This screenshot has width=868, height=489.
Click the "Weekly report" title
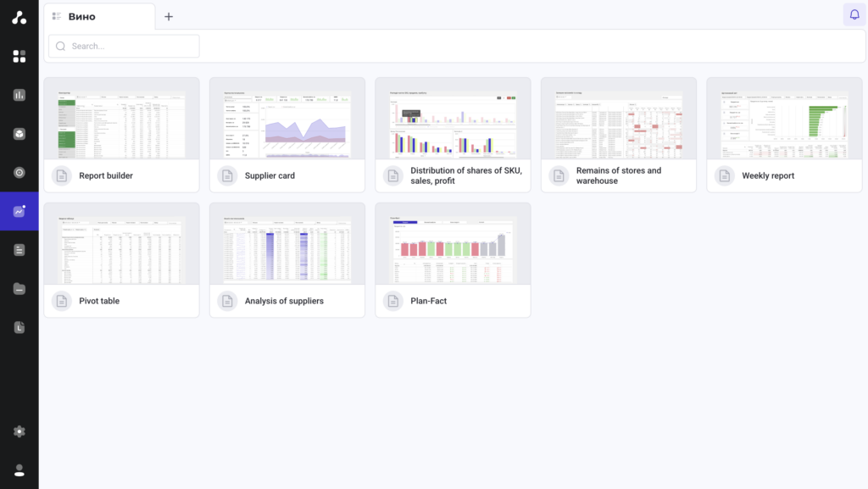pyautogui.click(x=768, y=176)
